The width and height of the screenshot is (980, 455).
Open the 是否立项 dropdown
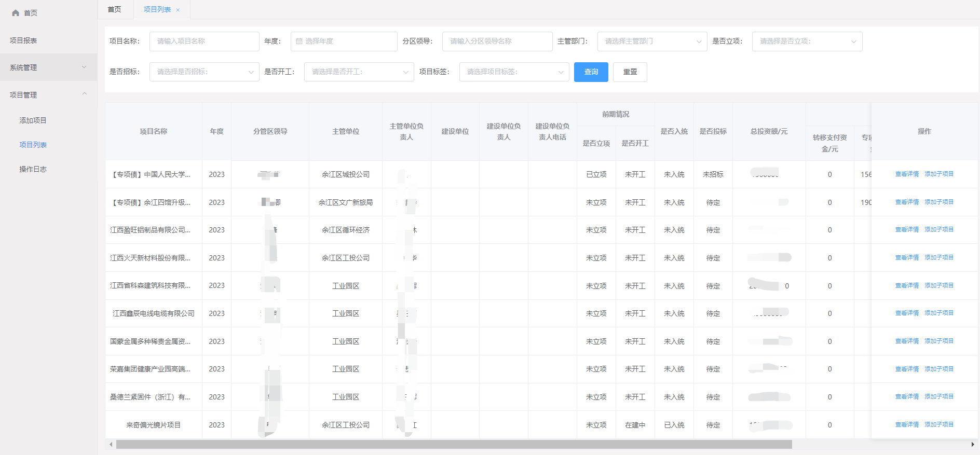pos(807,42)
